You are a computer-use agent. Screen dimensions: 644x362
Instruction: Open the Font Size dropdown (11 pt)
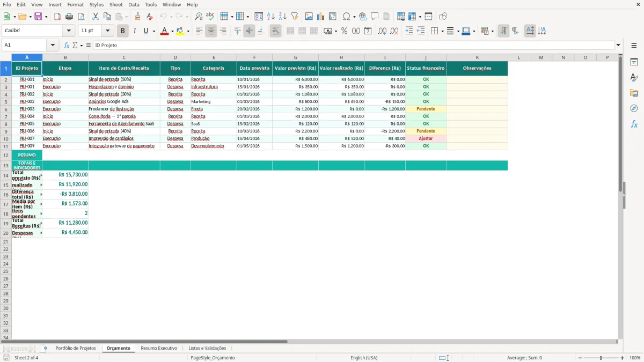[107, 31]
